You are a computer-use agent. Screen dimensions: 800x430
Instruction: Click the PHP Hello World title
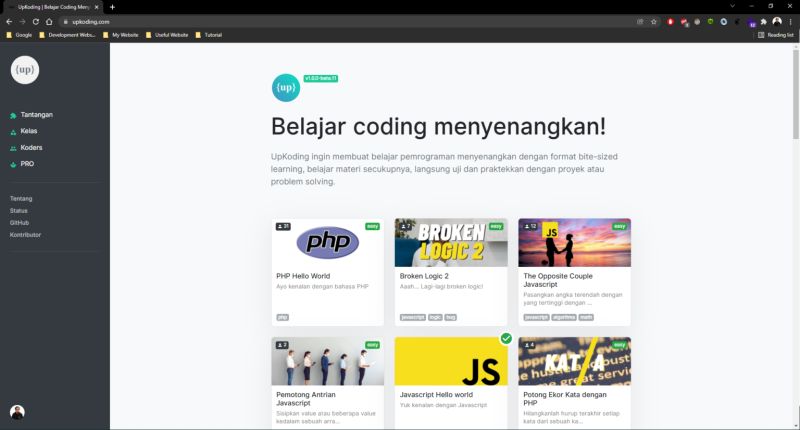coord(303,276)
